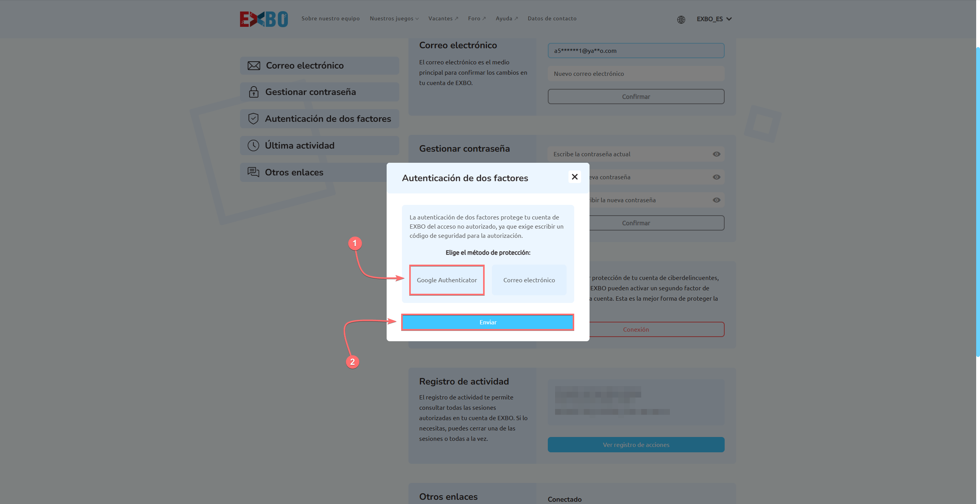980x504 pixels.
Task: Show the current password with the eye icon
Action: click(716, 154)
